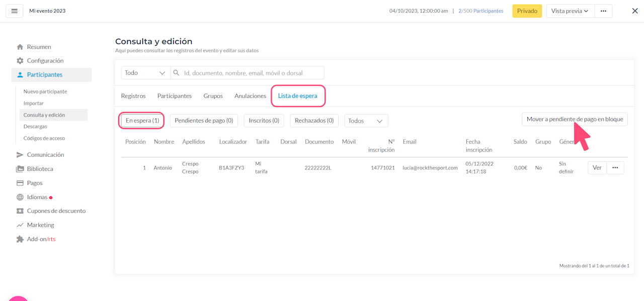Open Idiomas section
Viewport: 644px width, 301px height.
tap(37, 197)
